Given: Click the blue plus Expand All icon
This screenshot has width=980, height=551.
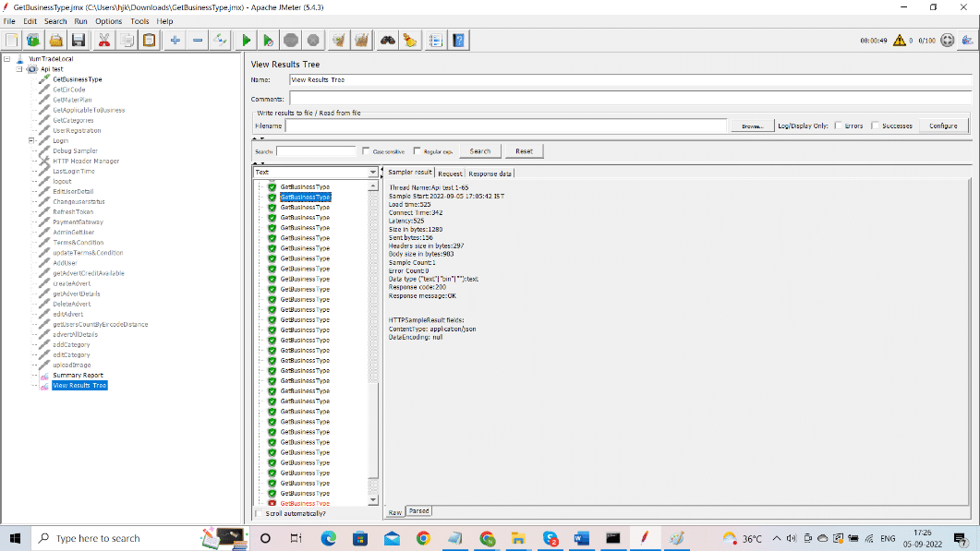Looking at the screenshot, I should [x=175, y=41].
